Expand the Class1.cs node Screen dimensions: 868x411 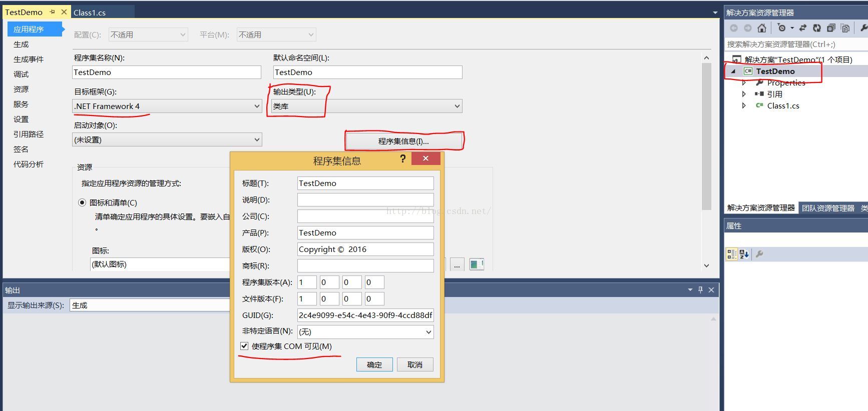[x=744, y=105]
